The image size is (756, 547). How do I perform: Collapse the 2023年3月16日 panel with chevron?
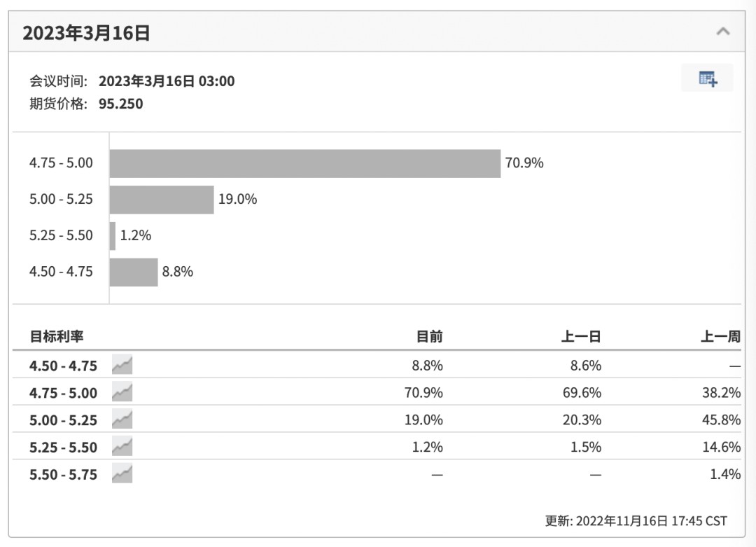click(723, 32)
